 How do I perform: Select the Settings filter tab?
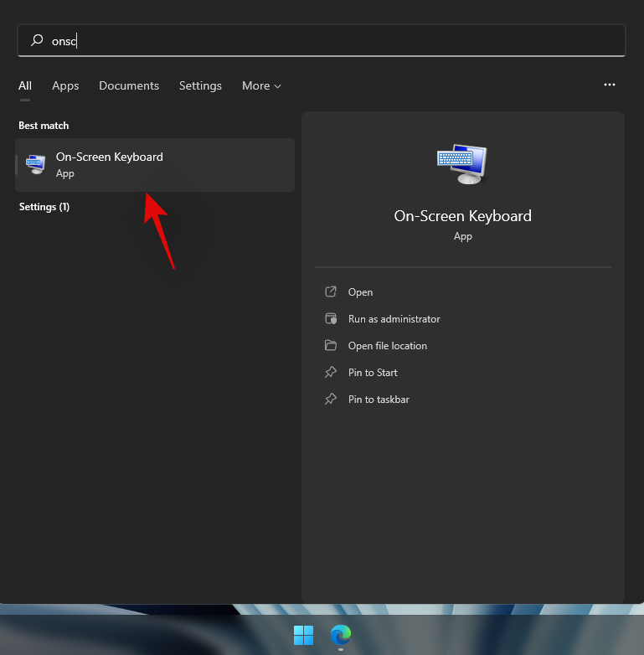200,85
